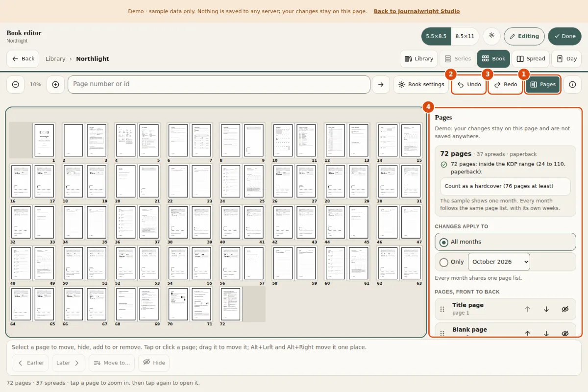This screenshot has width=588, height=392.
Task: Follow Back to Journalwright Studio link
Action: (x=416, y=11)
